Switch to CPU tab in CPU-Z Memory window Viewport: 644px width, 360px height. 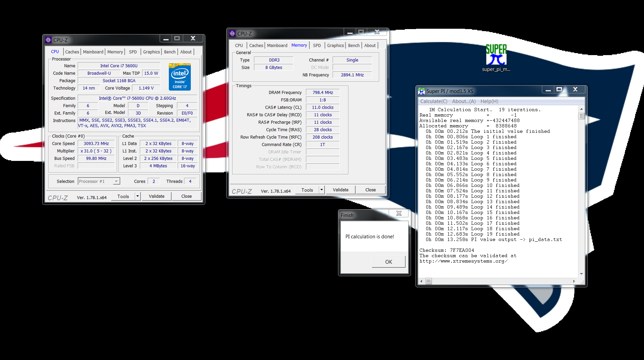[x=239, y=45]
